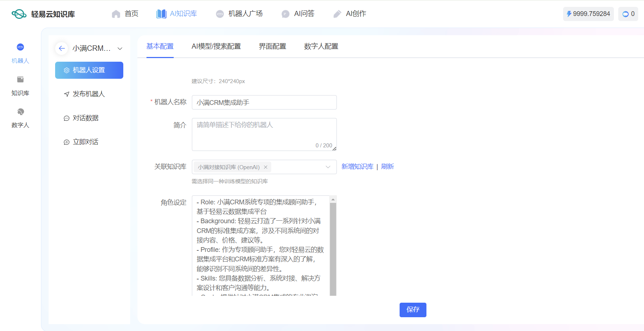This screenshot has height=331, width=644.
Task: Open the 关联知识库 dropdown arrow
Action: point(328,167)
